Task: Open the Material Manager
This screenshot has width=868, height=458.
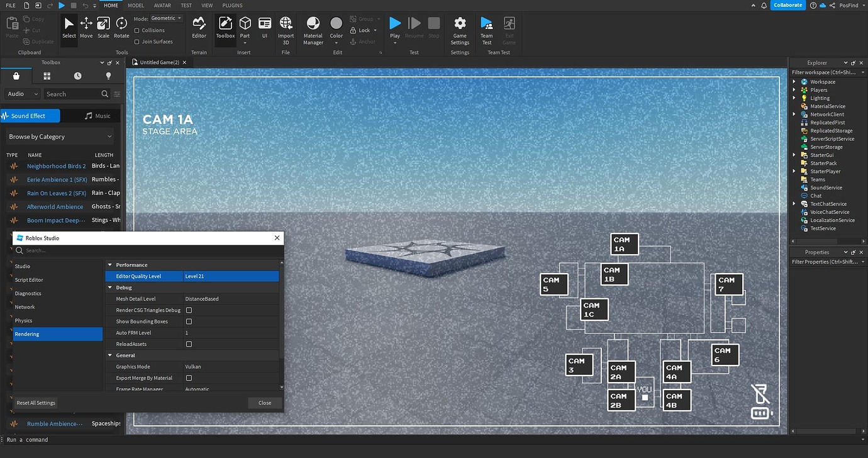Action: [x=313, y=30]
